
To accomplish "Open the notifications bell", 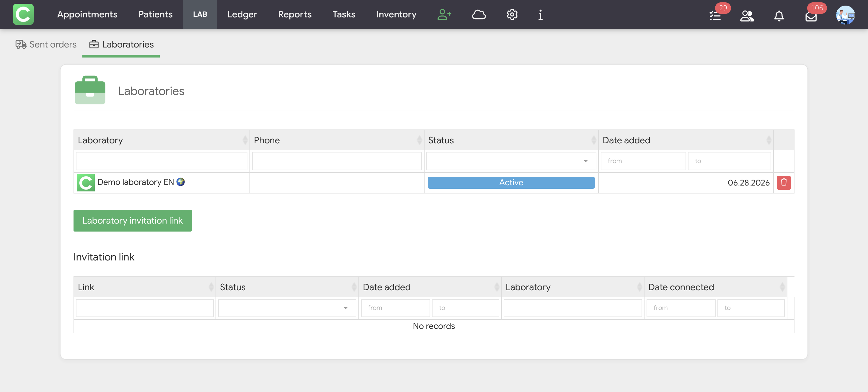I will [x=779, y=16].
